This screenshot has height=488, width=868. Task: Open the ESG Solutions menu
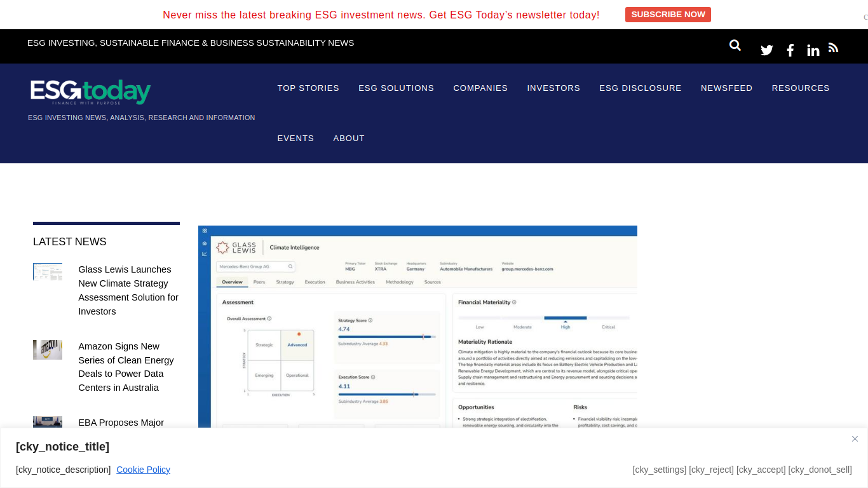tap(397, 88)
